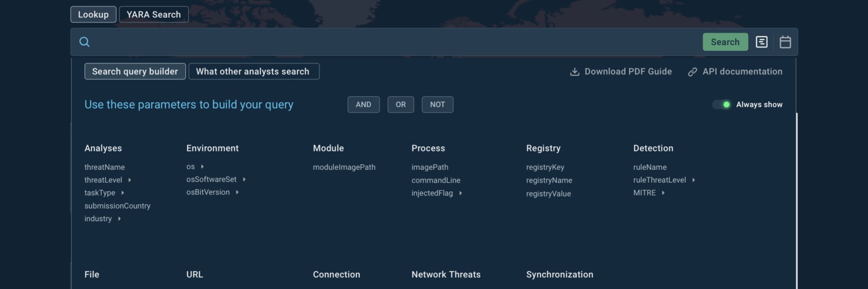This screenshot has width=868, height=289.
Task: Open the query list icon beside Search
Action: click(762, 42)
